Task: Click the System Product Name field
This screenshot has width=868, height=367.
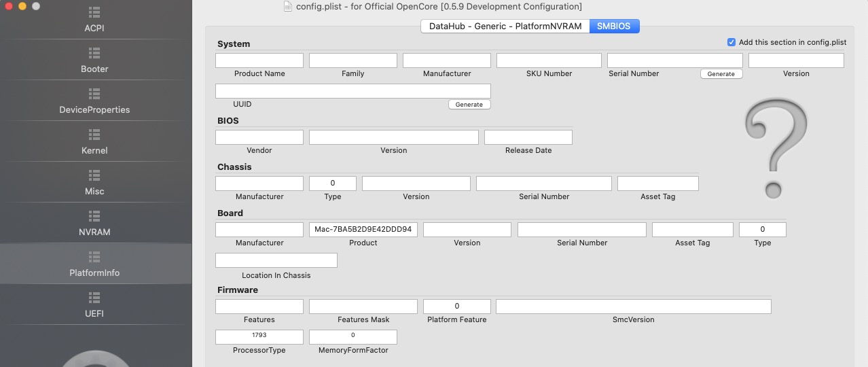Action: (259, 60)
